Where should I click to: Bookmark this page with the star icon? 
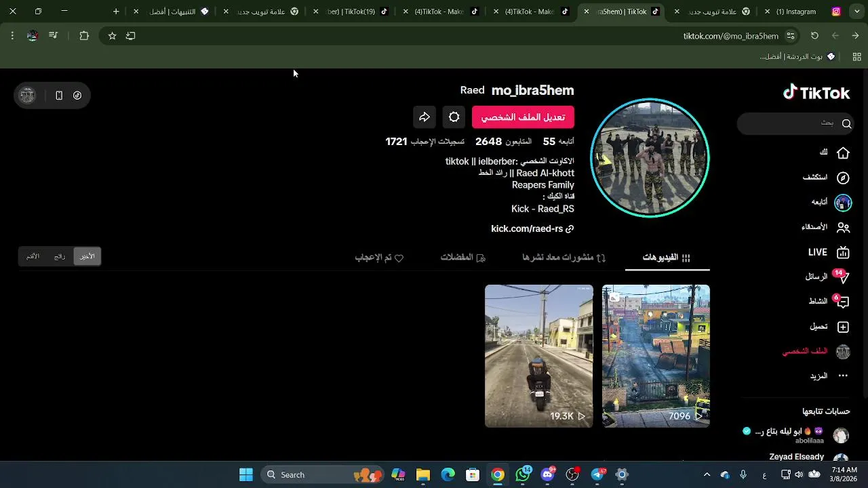pos(112,36)
